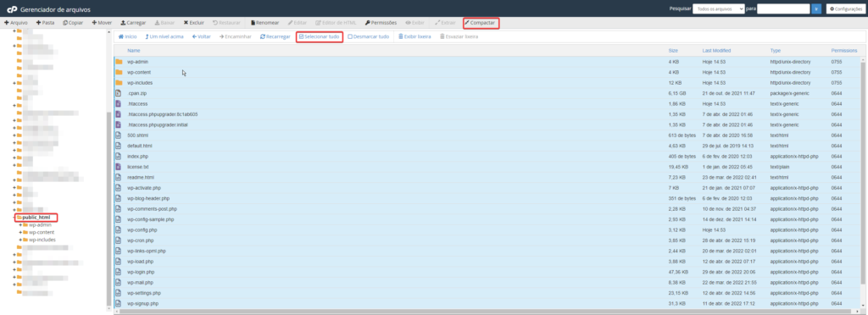Image resolution: width=868 pixels, height=315 pixels.
Task: Select the wp-signup.php file name
Action: point(142,303)
